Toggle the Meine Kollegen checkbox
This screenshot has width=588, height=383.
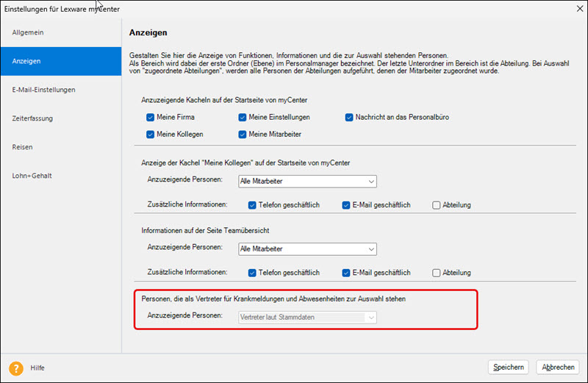click(x=151, y=134)
